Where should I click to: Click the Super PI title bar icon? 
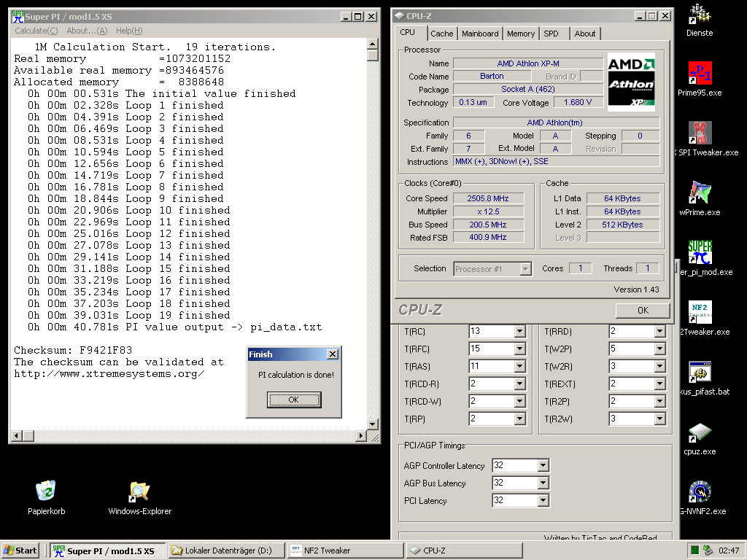[18, 17]
